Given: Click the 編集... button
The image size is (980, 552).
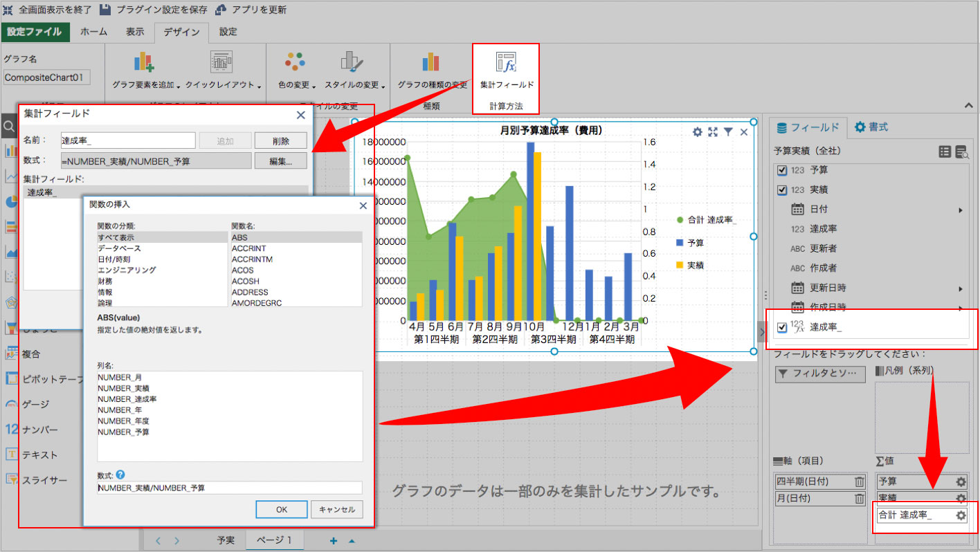Looking at the screenshot, I should pyautogui.click(x=280, y=161).
